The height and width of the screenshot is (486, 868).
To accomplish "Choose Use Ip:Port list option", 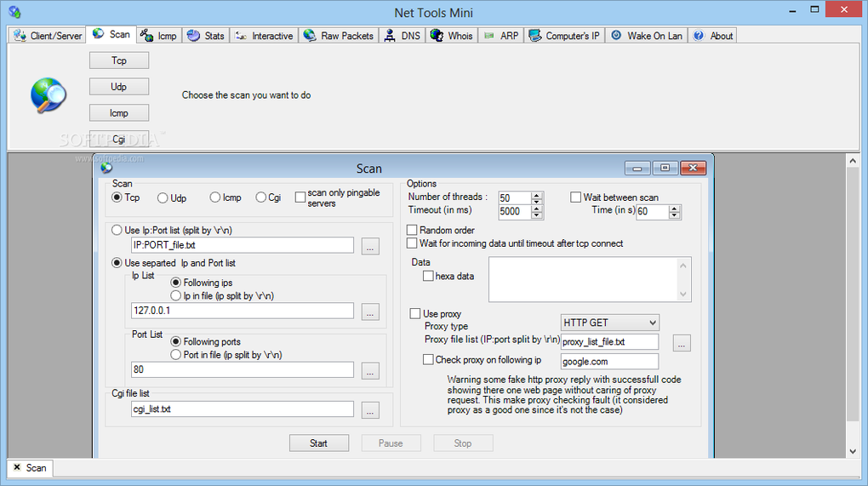I will click(x=117, y=230).
